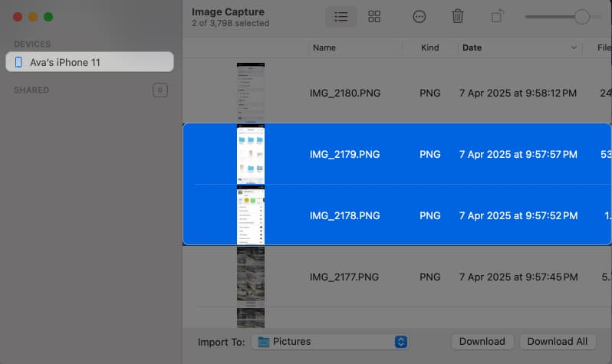Minimize the Image Capture window
The image size is (612, 364).
tap(33, 17)
